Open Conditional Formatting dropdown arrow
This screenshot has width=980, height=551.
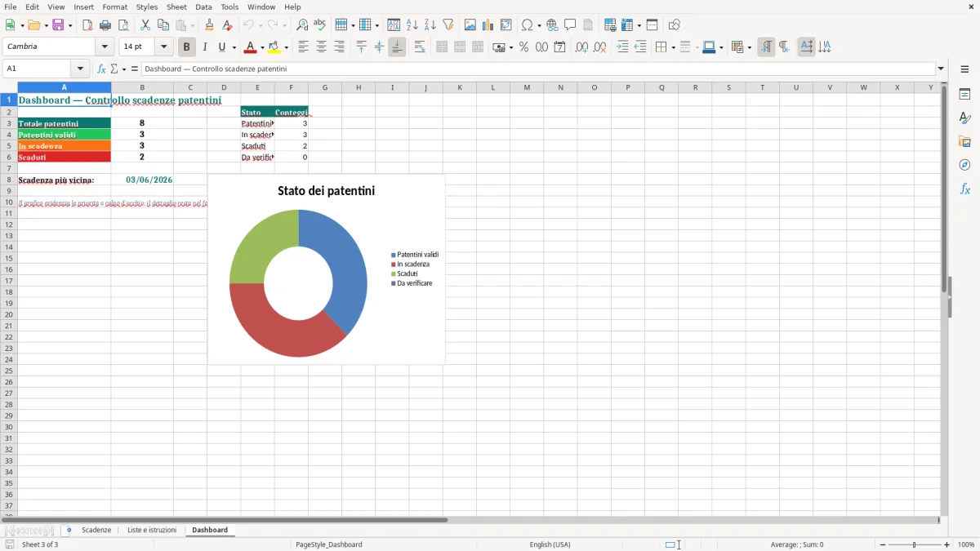(x=749, y=47)
